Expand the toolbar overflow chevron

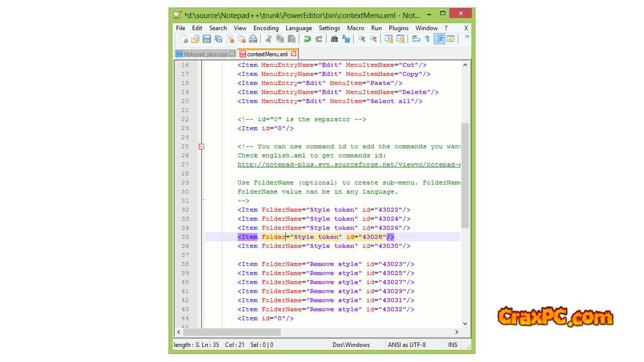[x=467, y=37]
